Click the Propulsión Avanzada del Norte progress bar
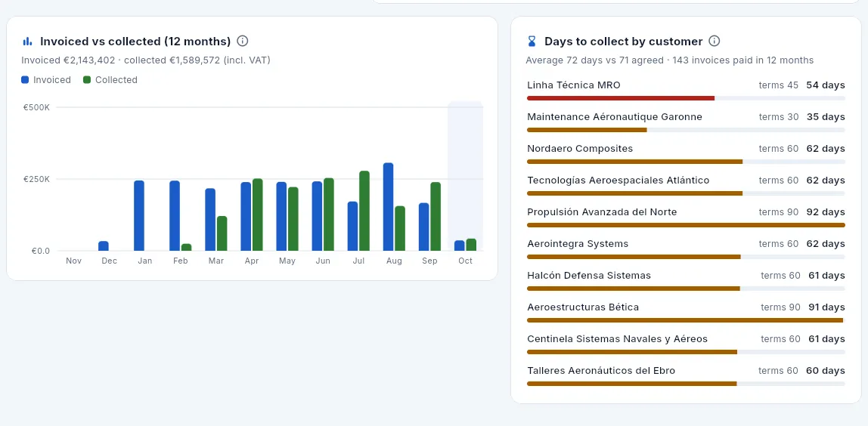The width and height of the screenshot is (868, 426). [x=686, y=225]
